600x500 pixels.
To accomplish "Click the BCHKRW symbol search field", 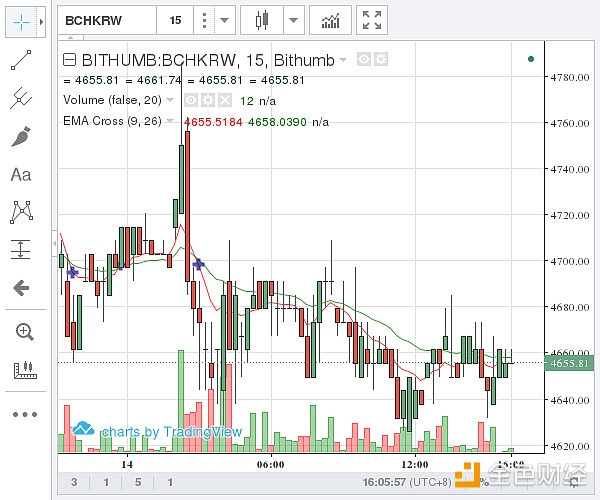I will click(107, 20).
